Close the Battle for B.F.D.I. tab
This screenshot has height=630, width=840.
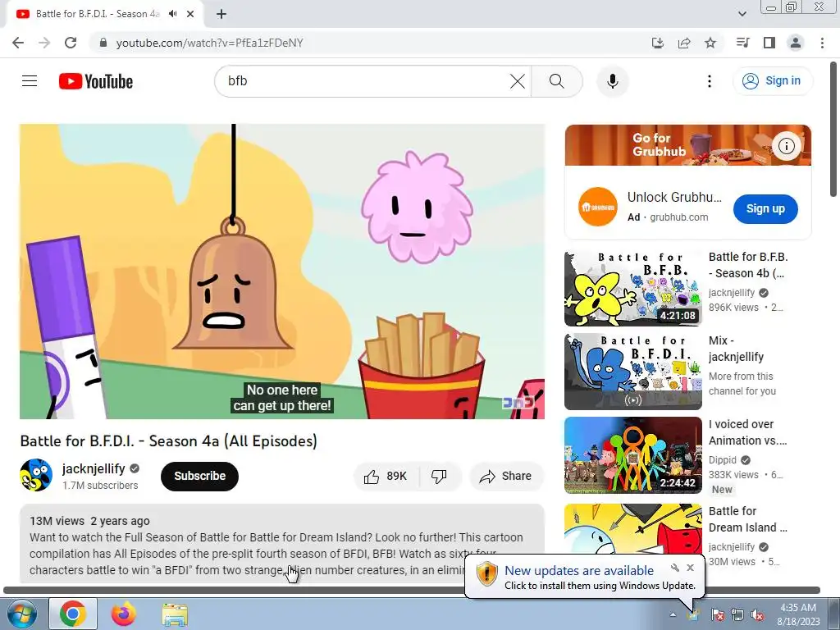190,14
